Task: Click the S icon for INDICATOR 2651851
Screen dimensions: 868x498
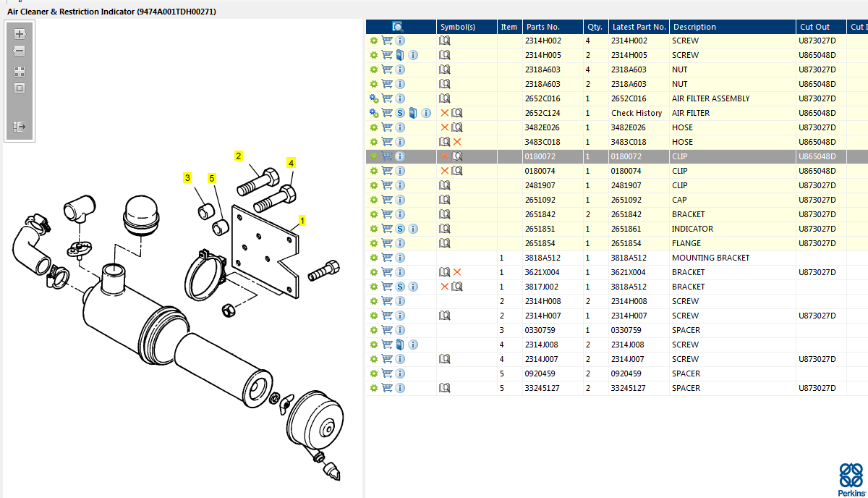Action: 400,229
